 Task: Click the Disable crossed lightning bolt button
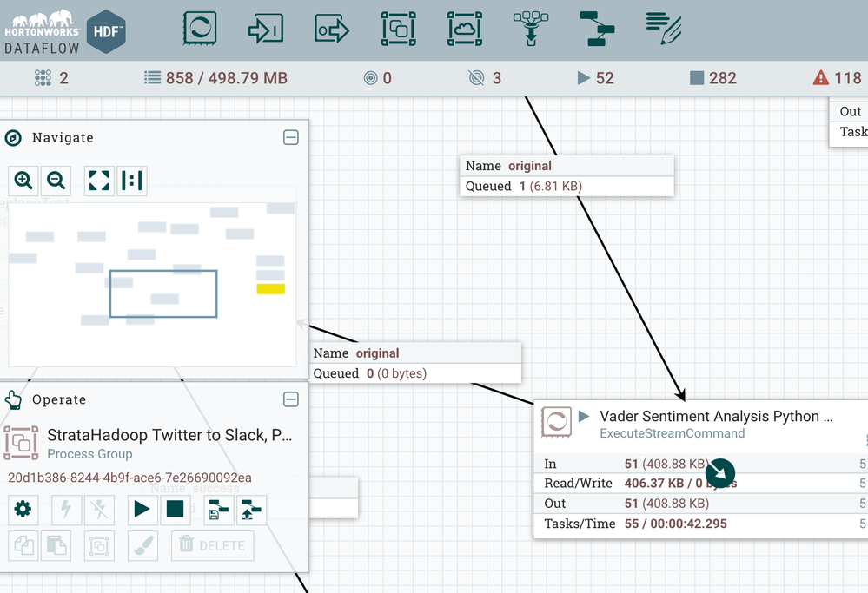point(99,510)
